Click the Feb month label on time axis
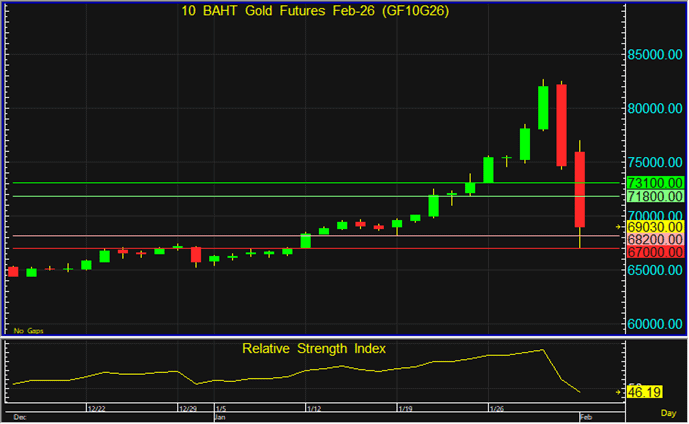Screen dimensions: 689x424 point(587,416)
